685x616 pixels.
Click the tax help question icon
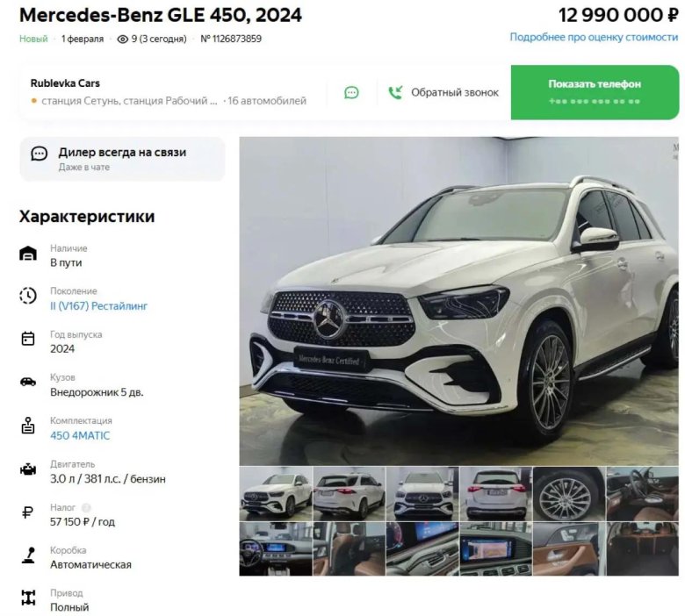pos(86,508)
